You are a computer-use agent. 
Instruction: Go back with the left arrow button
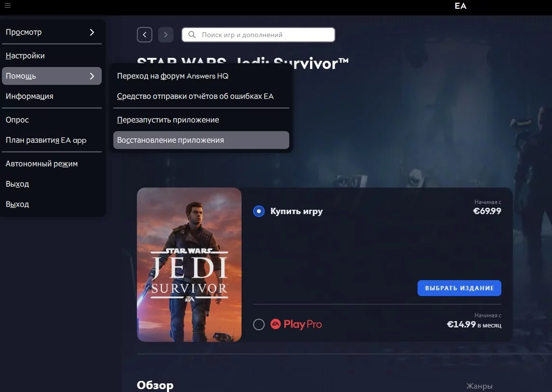[145, 35]
